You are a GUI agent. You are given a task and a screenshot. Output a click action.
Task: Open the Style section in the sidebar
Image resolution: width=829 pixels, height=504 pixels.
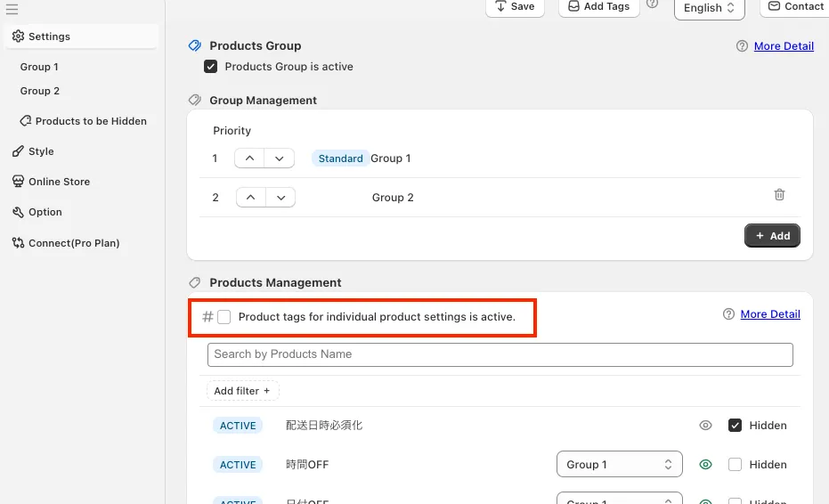41,151
